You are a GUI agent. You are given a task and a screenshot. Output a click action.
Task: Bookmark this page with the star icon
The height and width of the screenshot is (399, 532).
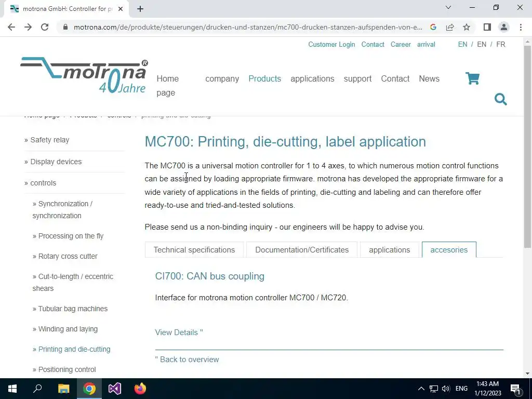tap(467, 27)
